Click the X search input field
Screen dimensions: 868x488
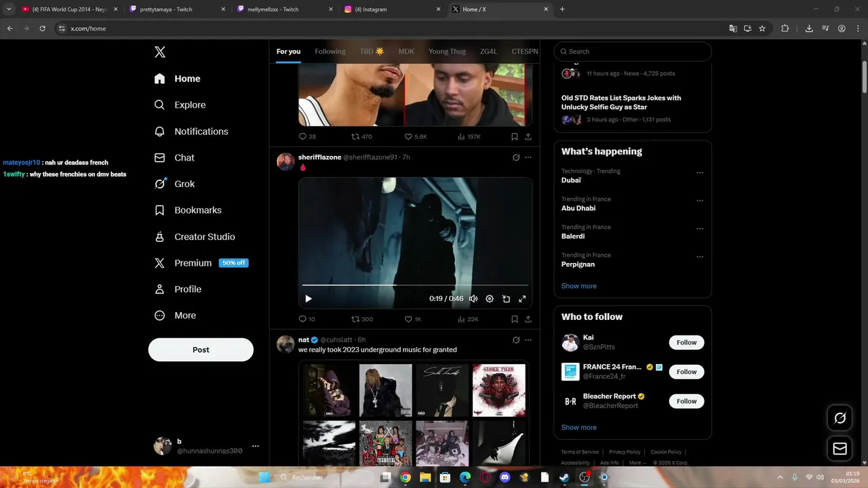click(x=633, y=52)
